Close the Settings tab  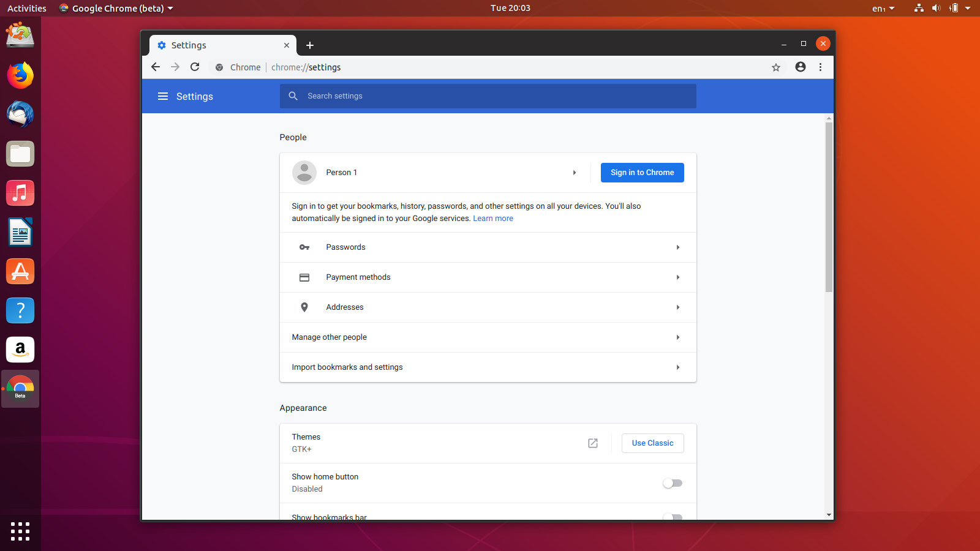pos(287,45)
